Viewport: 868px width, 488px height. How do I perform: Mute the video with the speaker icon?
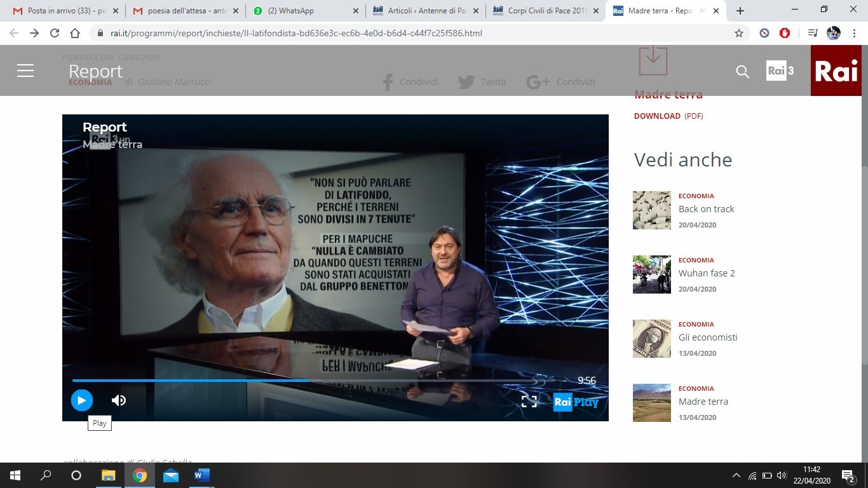click(119, 400)
